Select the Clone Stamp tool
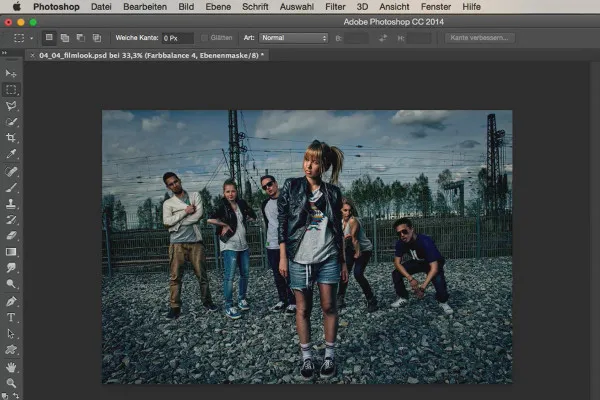 pos(11,204)
